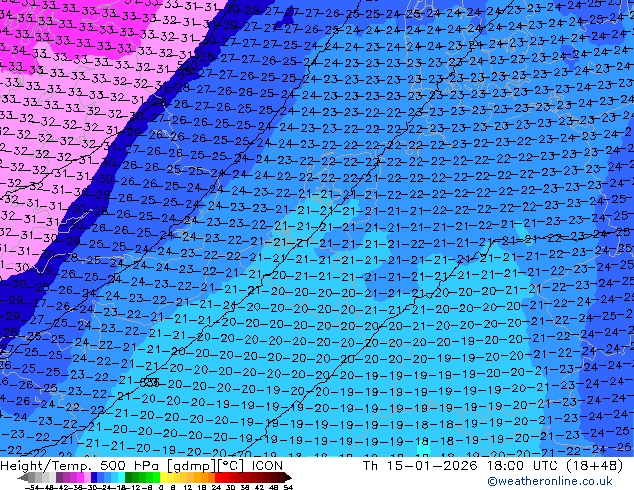Pick the bright red legend swatch at 24
Viewport: 634px width, 490px height.
[218, 478]
